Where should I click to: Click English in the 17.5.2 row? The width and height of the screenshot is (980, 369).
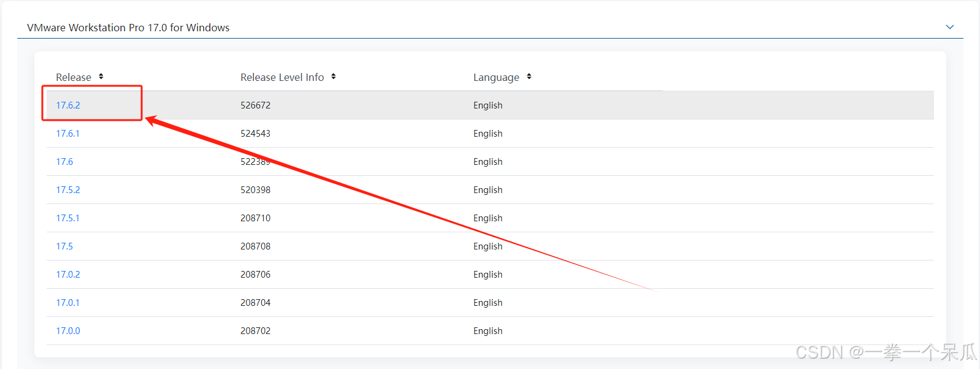(488, 190)
